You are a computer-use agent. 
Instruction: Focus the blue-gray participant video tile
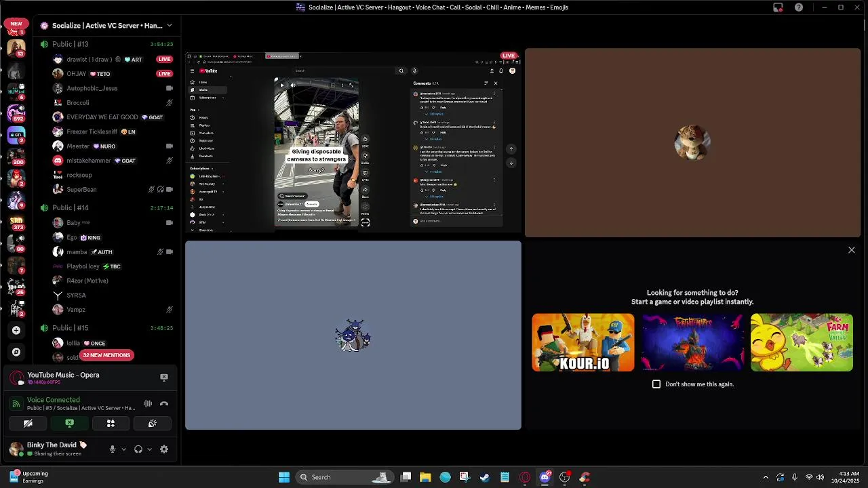[x=353, y=335]
